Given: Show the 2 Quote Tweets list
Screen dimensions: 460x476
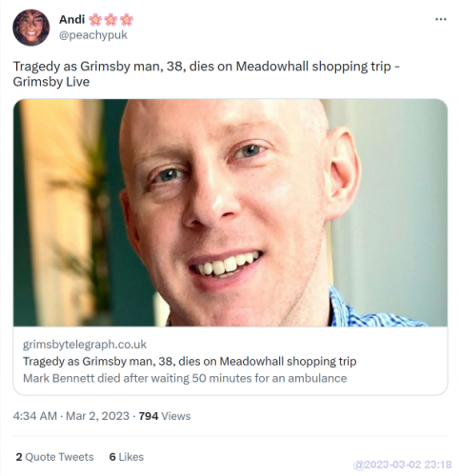Looking at the screenshot, I should point(54,457).
